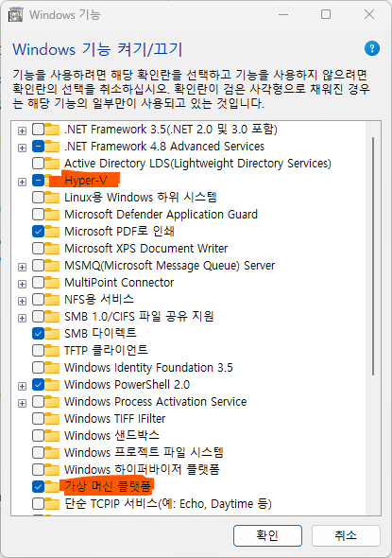This screenshot has height=558, width=392.
Task: Click the Windows Features title bar icon
Action: (16, 15)
